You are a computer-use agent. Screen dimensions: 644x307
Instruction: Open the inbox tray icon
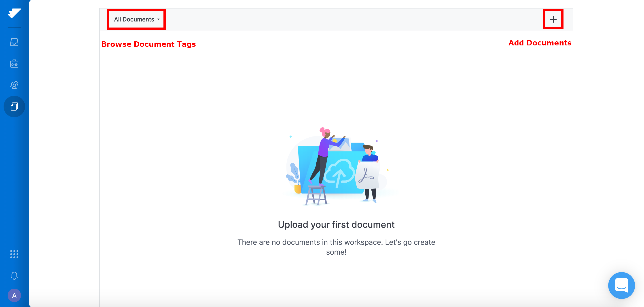point(14,42)
